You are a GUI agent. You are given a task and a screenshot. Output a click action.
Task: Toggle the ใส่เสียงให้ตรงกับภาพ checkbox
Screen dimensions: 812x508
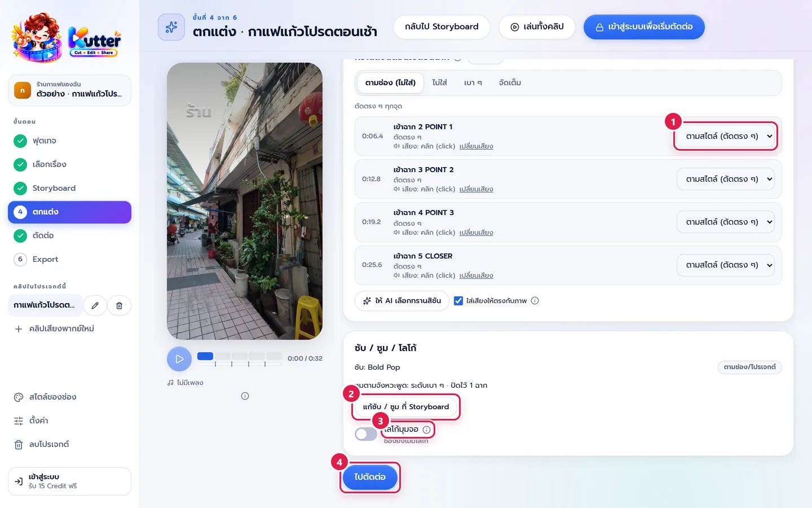click(458, 301)
